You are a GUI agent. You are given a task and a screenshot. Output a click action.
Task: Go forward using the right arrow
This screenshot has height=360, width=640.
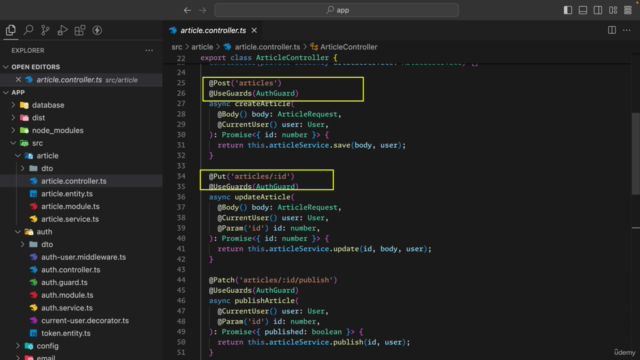[x=203, y=10]
